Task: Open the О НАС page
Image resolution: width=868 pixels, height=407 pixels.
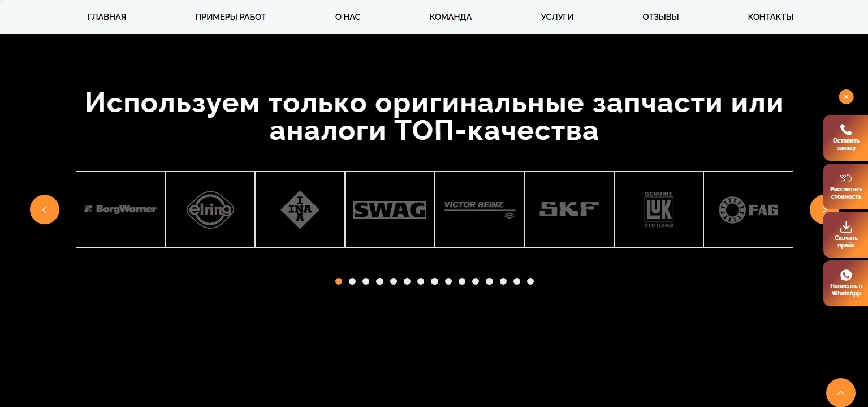Action: (x=348, y=17)
